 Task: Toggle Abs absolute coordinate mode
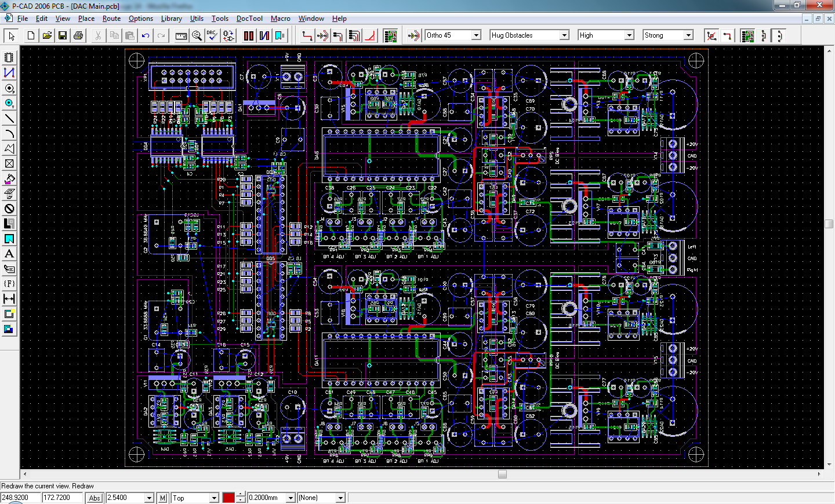95,498
